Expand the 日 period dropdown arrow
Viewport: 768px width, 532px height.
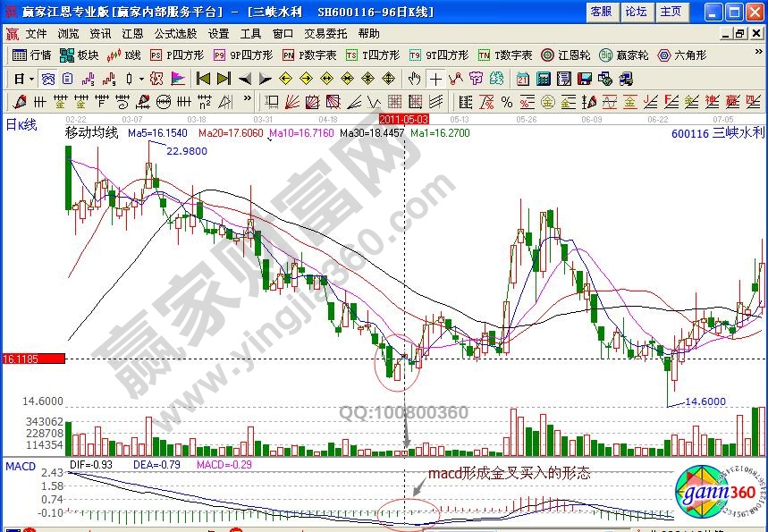(32, 79)
